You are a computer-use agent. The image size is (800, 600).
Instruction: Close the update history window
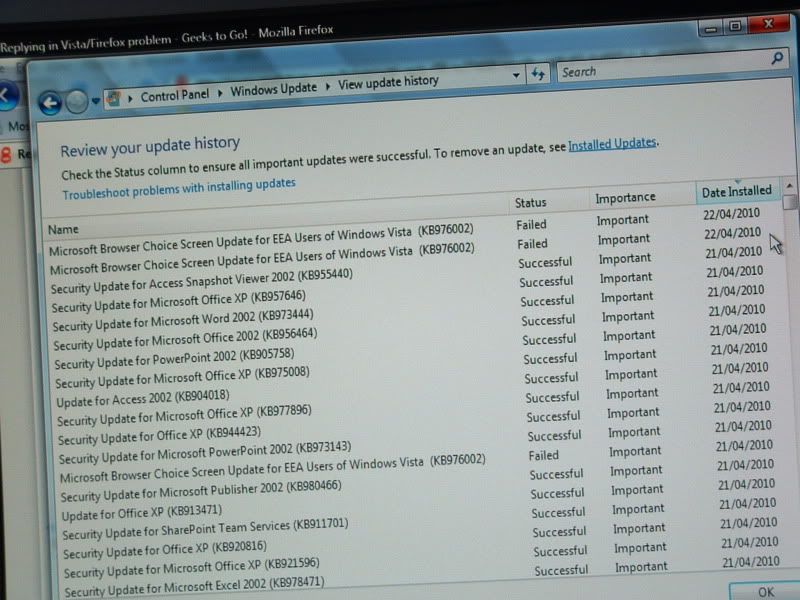(x=769, y=23)
